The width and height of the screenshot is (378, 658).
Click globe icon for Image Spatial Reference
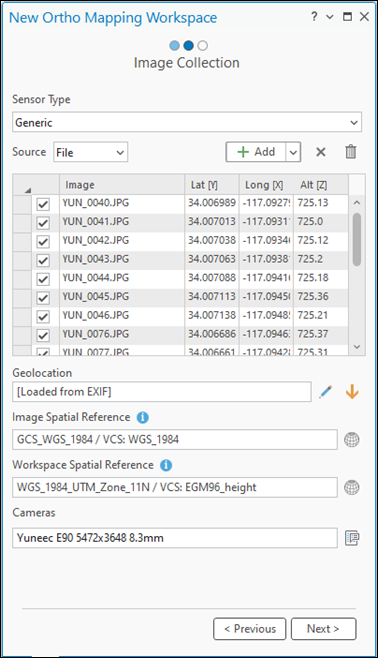tap(352, 440)
